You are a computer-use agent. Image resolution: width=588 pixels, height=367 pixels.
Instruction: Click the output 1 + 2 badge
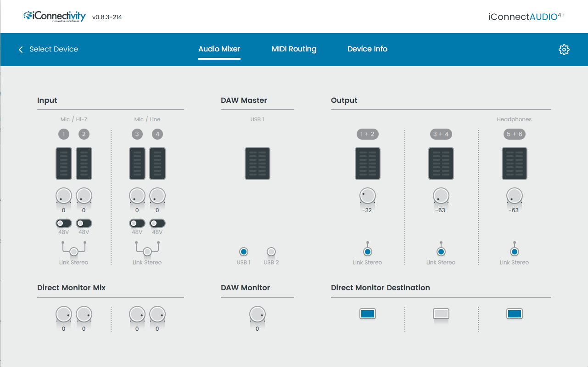coord(367,134)
